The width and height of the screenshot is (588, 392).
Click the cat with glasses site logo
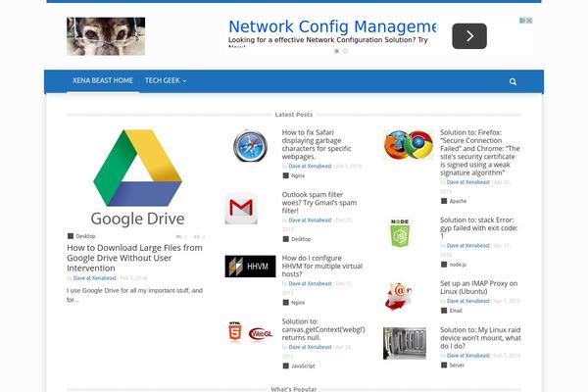point(106,36)
